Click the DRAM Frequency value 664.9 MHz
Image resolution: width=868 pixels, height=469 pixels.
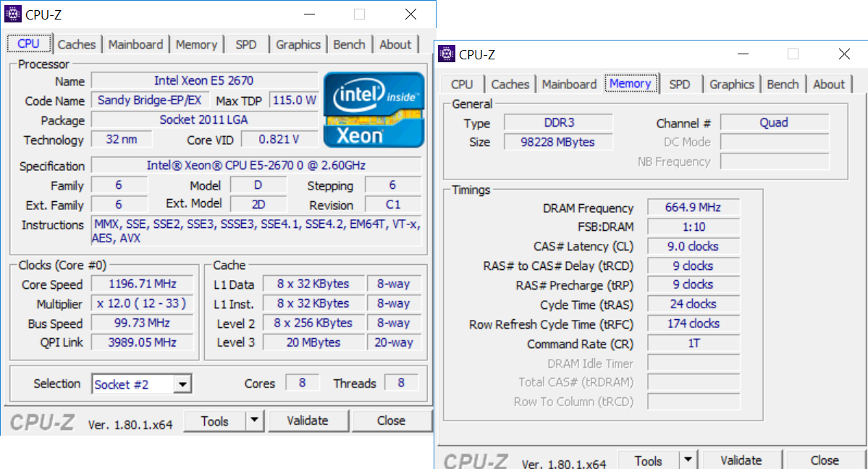coord(694,207)
